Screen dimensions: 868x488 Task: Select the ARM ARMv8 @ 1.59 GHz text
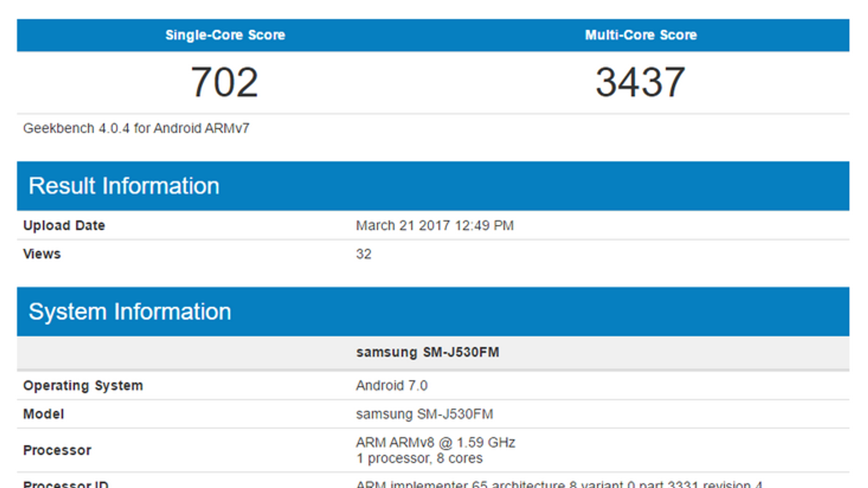[x=436, y=442]
